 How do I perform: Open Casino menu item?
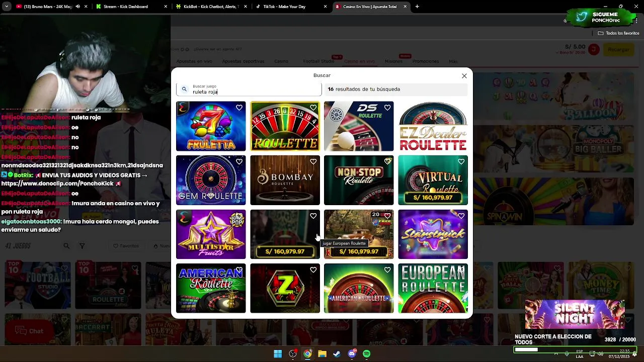(281, 61)
